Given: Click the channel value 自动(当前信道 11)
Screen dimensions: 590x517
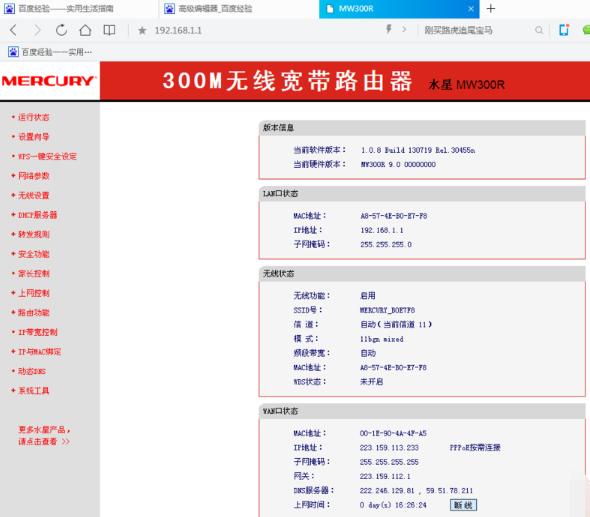Looking at the screenshot, I should coord(396,324).
